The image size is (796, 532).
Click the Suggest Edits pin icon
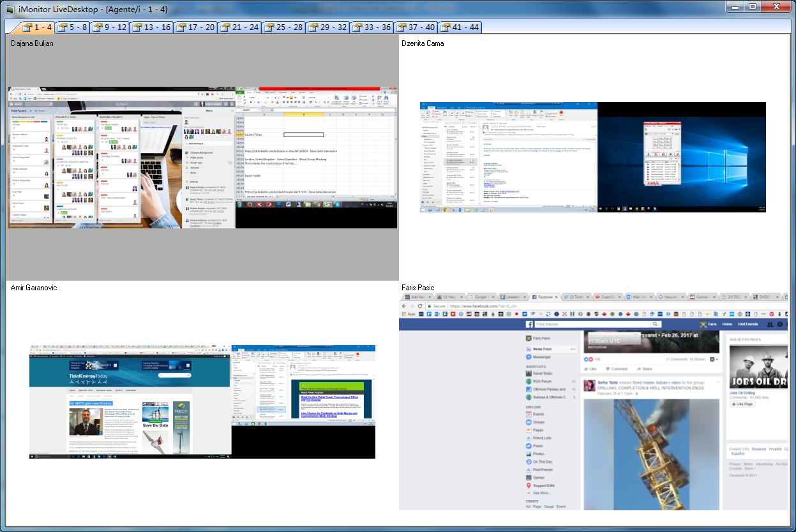point(529,485)
